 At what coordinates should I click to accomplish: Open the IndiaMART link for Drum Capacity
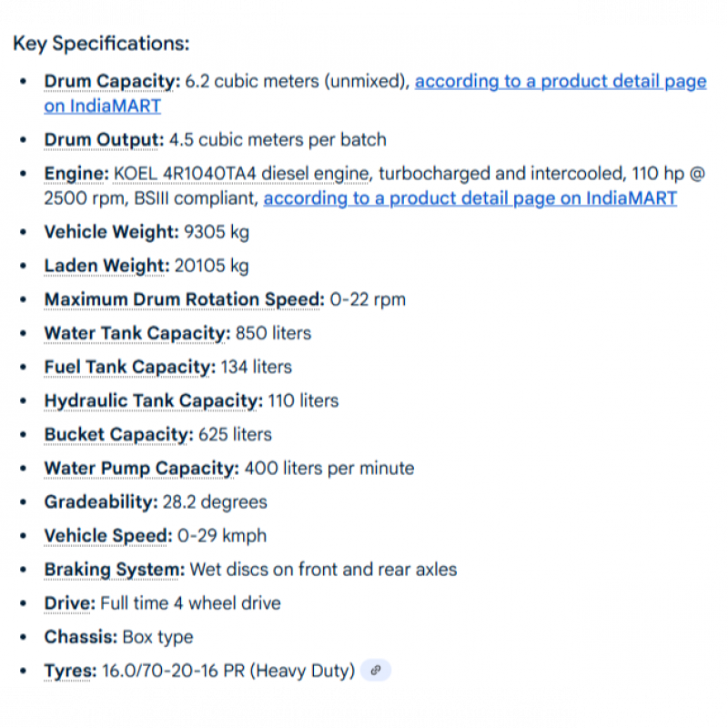point(560,82)
